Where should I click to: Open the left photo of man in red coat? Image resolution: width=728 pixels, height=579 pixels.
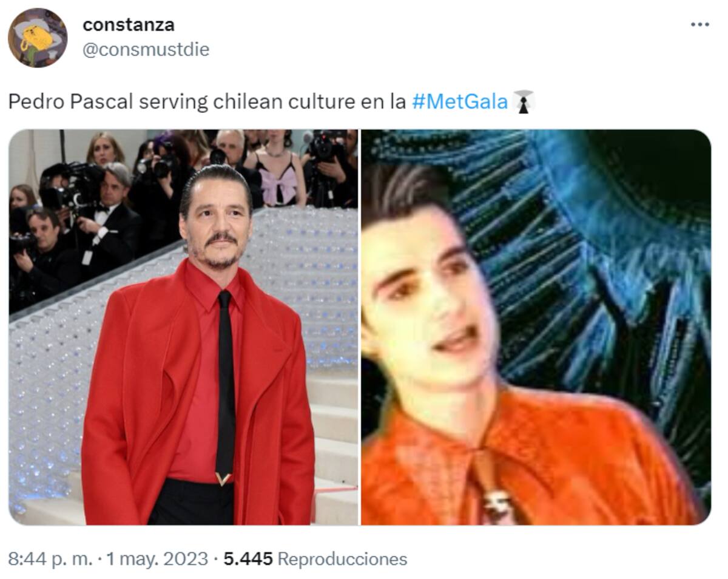tap(183, 327)
